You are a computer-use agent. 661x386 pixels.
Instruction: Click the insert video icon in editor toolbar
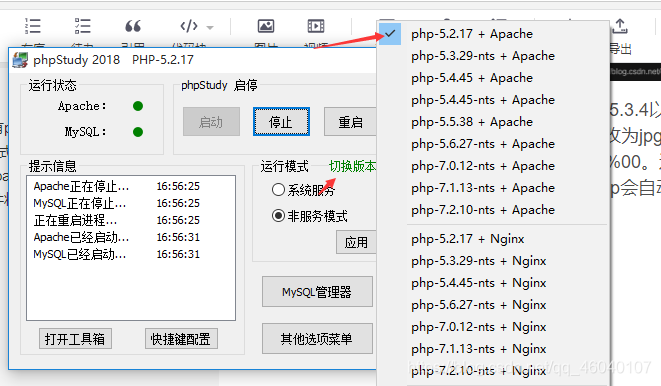[316, 26]
